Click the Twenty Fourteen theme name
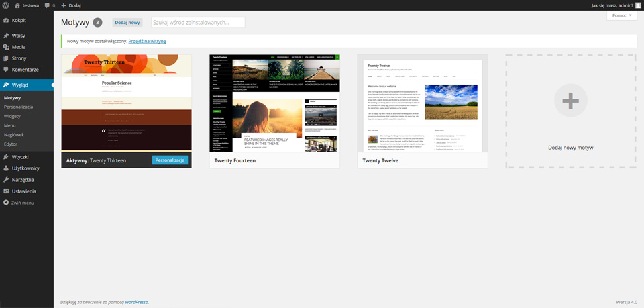Screen dimensions: 644x308 pos(235,160)
